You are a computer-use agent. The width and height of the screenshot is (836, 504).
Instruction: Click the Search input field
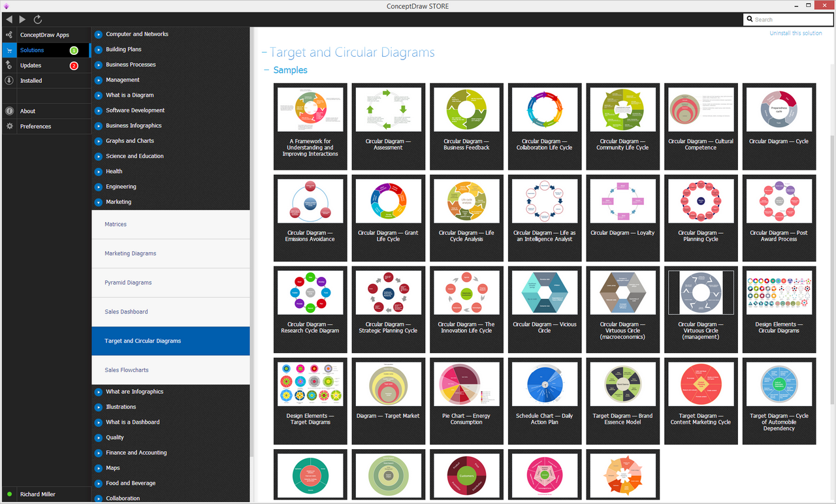pyautogui.click(x=788, y=20)
